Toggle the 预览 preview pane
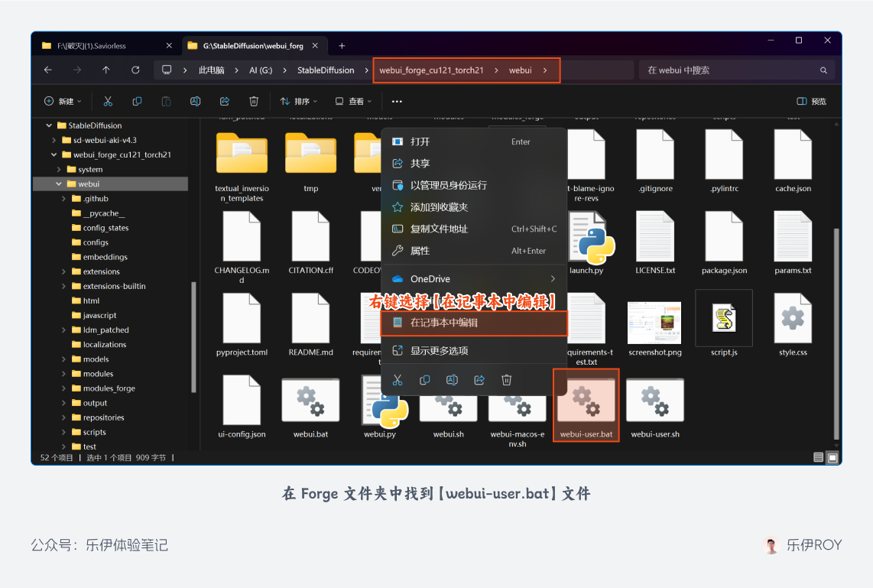Viewport: 873px width, 588px height. pos(811,101)
